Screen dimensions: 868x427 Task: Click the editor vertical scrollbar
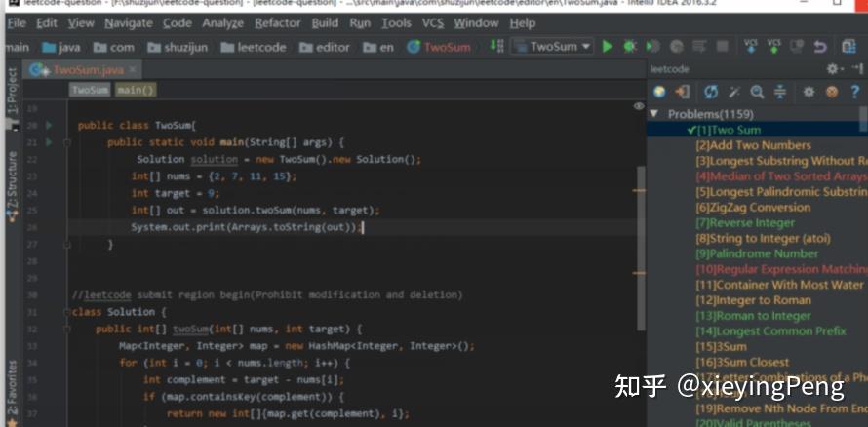pyautogui.click(x=641, y=249)
